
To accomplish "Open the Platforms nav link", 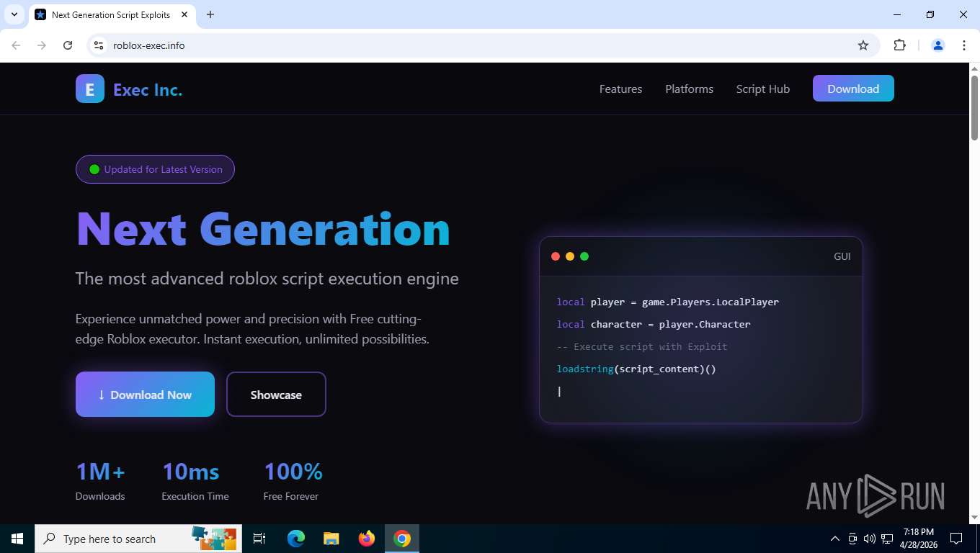I will pos(689,89).
